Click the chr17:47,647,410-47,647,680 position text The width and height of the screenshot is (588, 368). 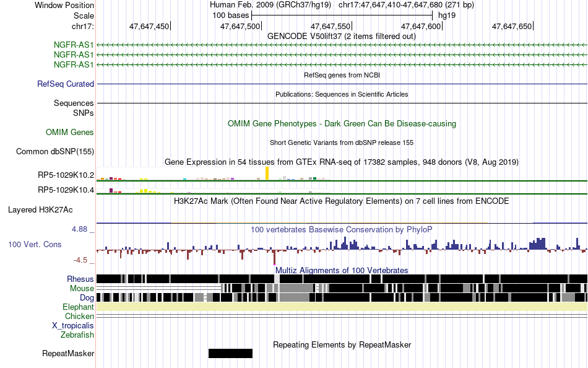(406, 5)
